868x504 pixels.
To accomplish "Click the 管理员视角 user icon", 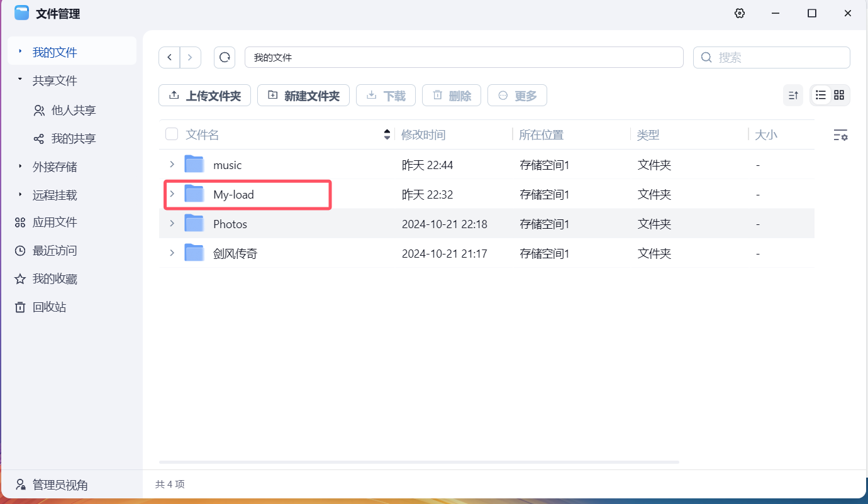I will coord(21,485).
